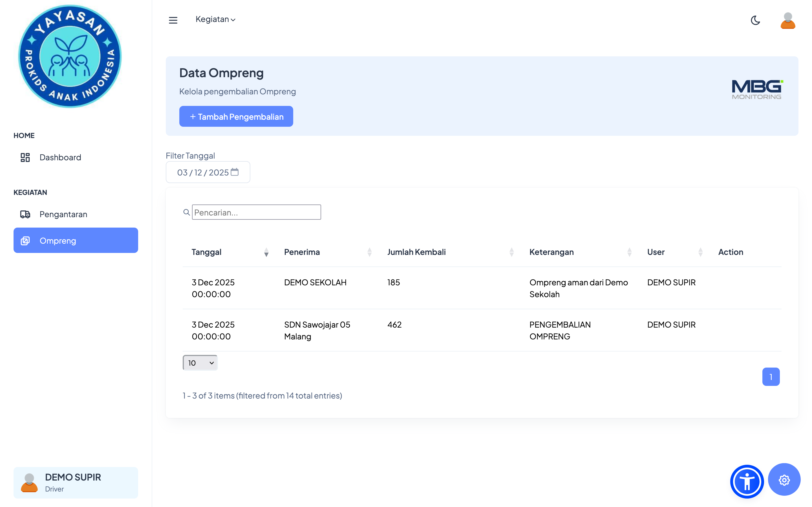Open the rows-per-page dropdown showing 10
Screen dimensions: 812x507
pos(200,363)
